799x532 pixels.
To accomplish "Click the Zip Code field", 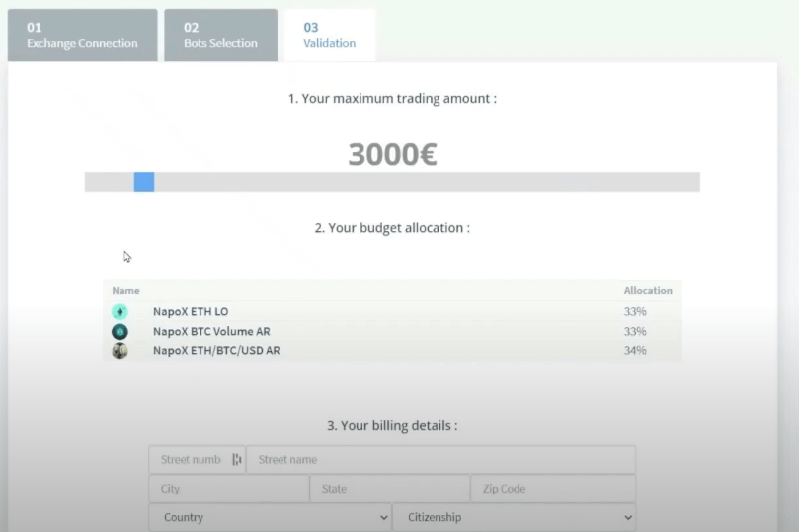I will [x=553, y=489].
